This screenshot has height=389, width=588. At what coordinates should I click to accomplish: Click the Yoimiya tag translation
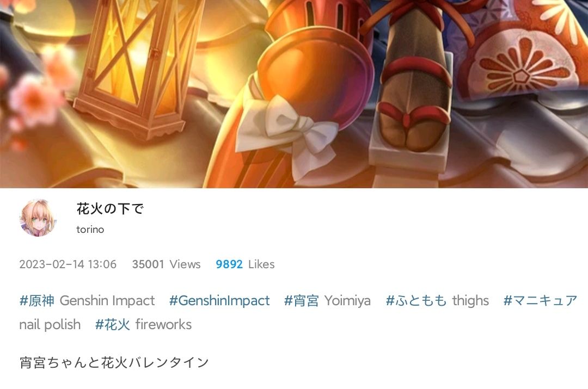coord(347,300)
